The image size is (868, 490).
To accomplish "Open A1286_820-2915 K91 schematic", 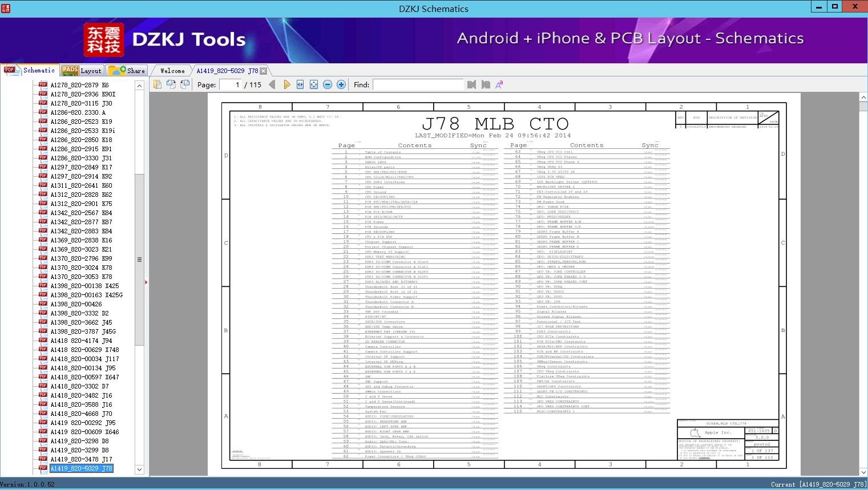I will click(x=81, y=149).
